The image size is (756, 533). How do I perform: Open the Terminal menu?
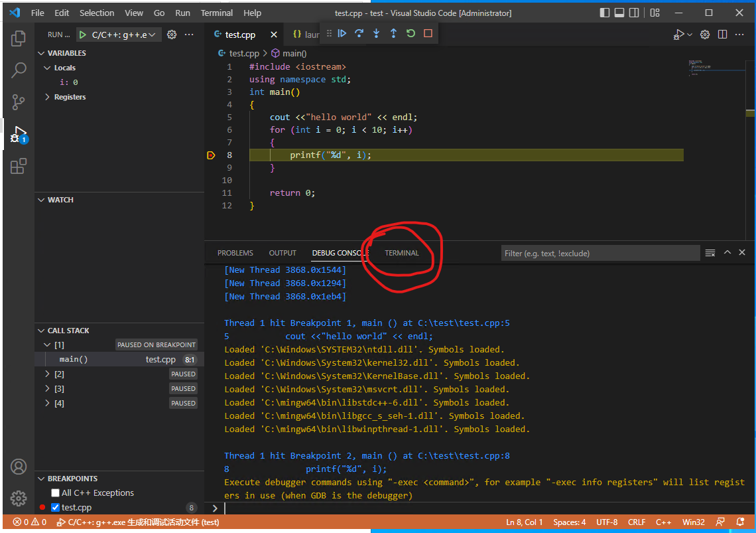pyautogui.click(x=217, y=13)
